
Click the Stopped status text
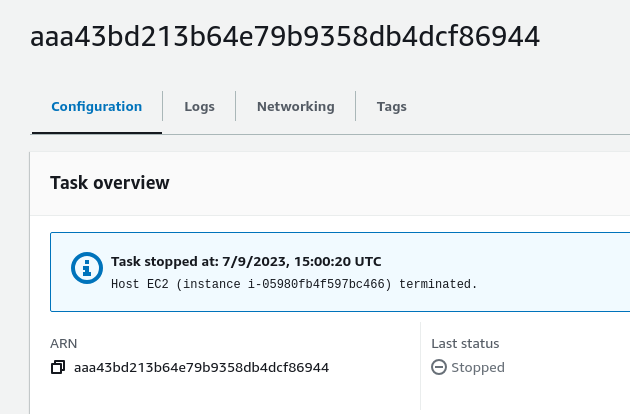(x=478, y=368)
